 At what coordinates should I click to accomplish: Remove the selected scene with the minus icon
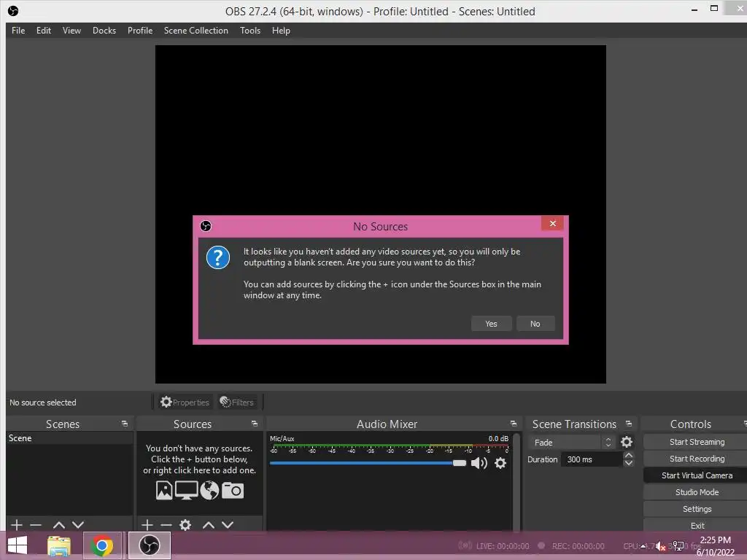click(36, 525)
